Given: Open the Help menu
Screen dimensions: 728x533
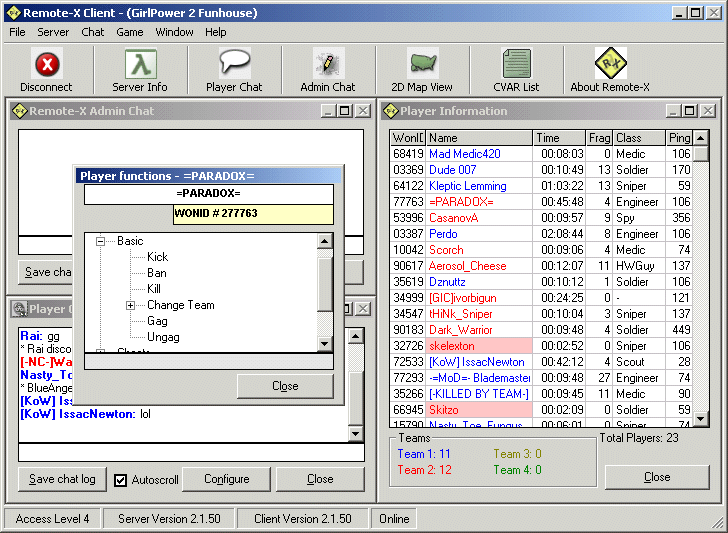Looking at the screenshot, I should pos(215,32).
